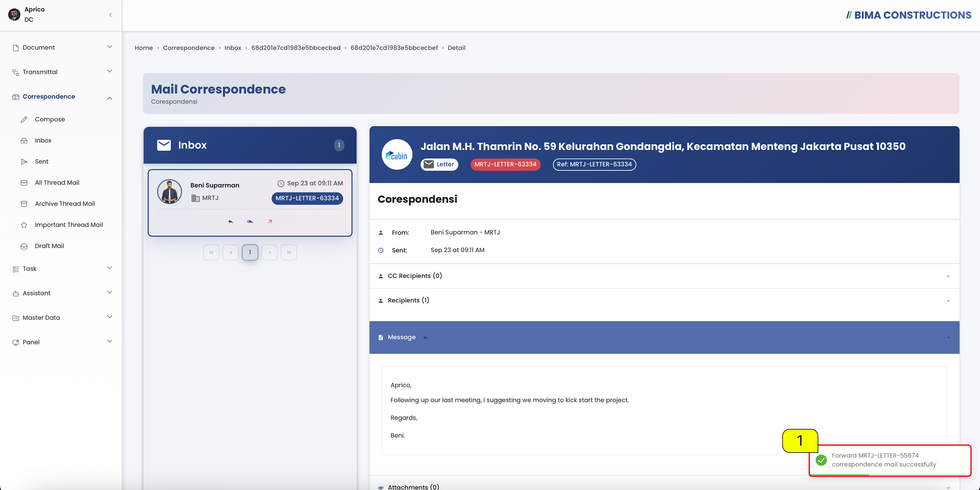Click the Ref: MRTJ-LETTER-63334 badge

pos(594,164)
